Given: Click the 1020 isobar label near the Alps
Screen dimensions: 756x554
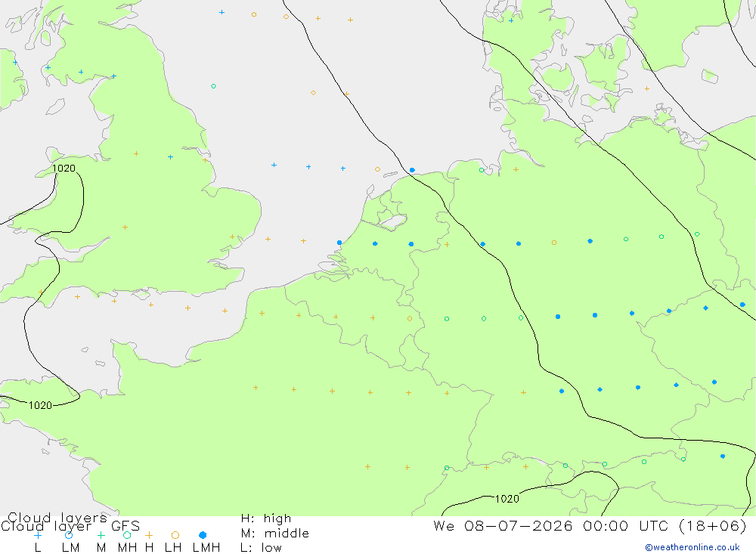Looking at the screenshot, I should [507, 499].
